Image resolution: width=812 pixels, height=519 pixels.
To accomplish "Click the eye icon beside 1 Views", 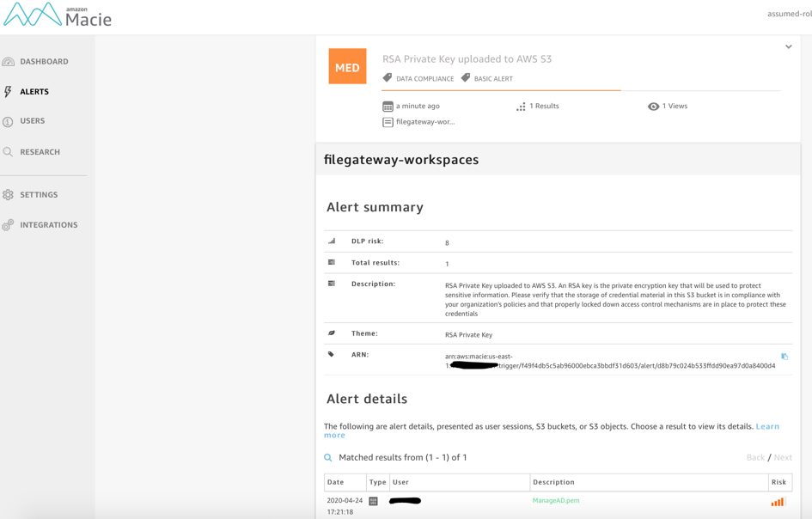I will pyautogui.click(x=654, y=107).
